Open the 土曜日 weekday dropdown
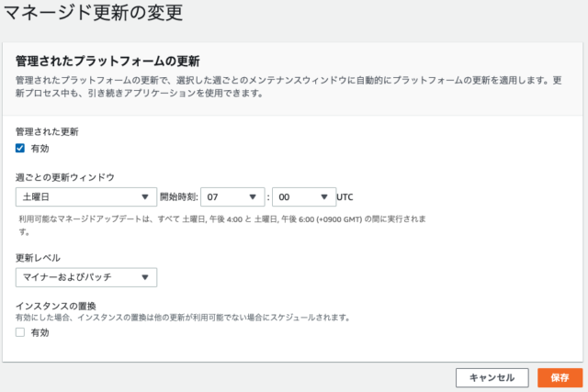 tap(86, 197)
